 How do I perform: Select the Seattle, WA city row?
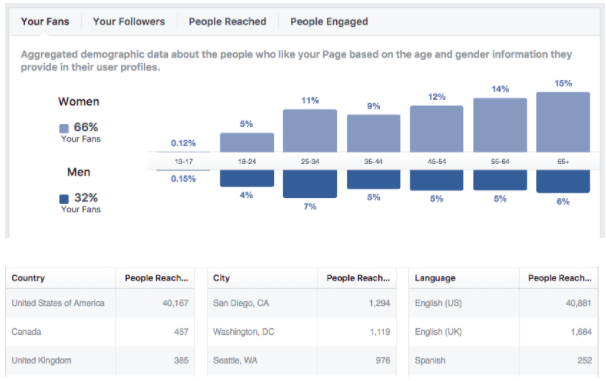click(302, 361)
